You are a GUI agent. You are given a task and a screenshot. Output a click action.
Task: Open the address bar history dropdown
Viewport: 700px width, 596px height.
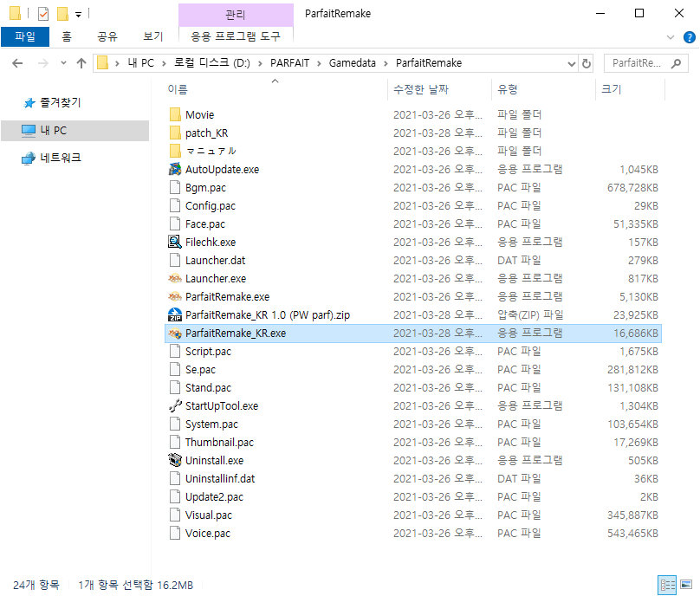click(572, 63)
